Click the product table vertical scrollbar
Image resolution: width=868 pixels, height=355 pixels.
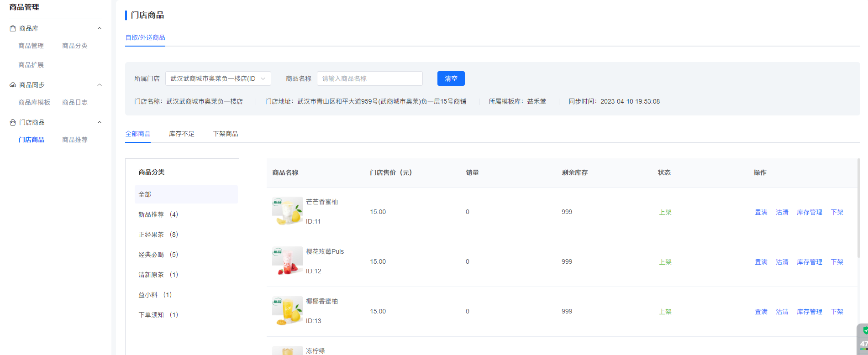(x=859, y=208)
